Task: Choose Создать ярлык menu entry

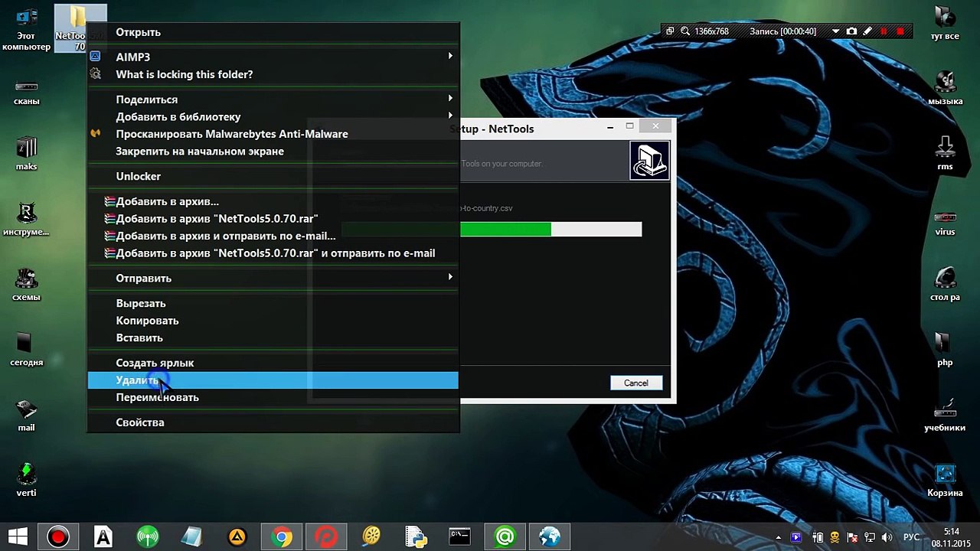Action: [273, 363]
